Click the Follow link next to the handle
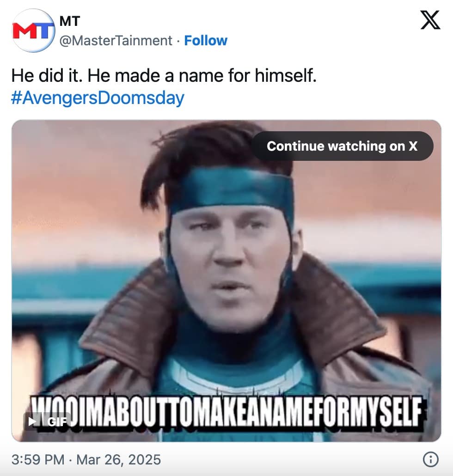The image size is (453, 476). tap(206, 41)
